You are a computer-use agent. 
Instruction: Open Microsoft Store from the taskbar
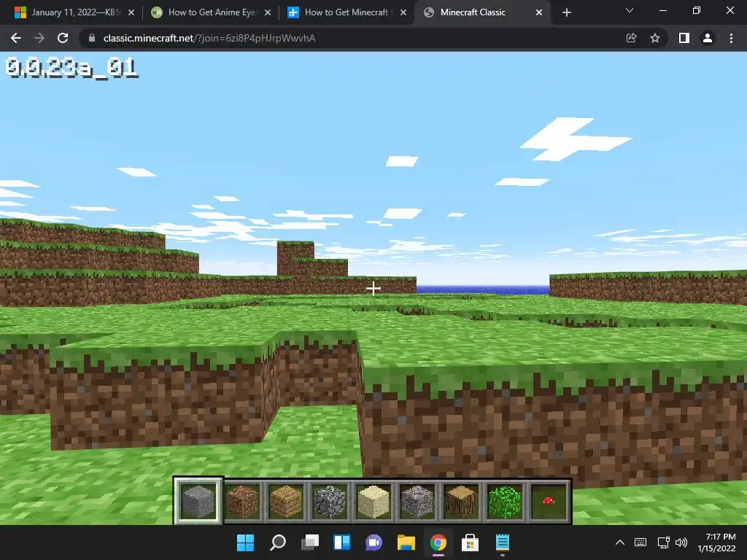click(471, 542)
